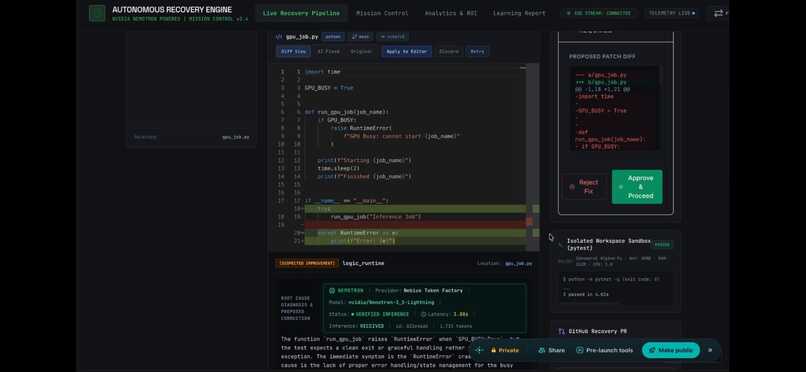Switch to the AI Fixed view

click(328, 51)
